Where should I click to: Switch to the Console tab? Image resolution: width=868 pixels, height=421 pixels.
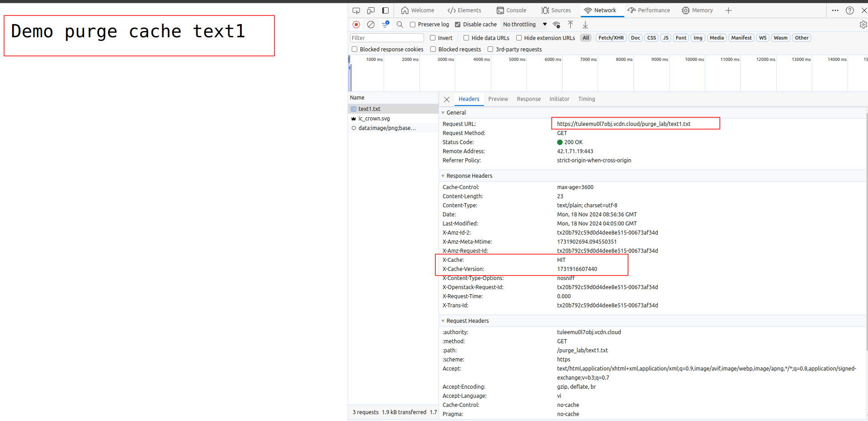(x=511, y=10)
